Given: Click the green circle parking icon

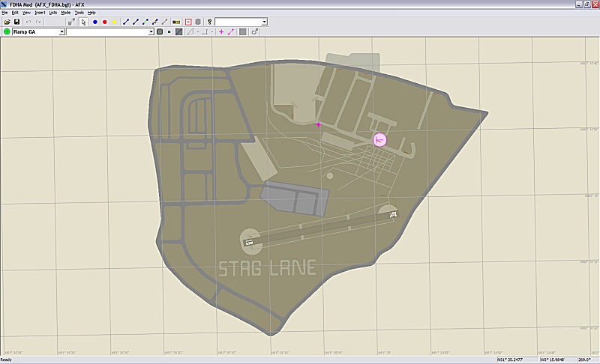Looking at the screenshot, I should click(7, 31).
